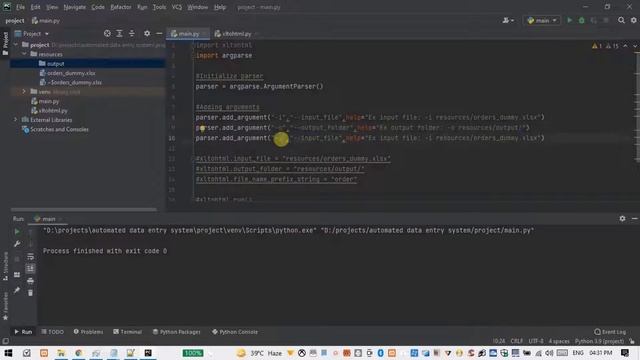Clear console output with the trash icon
This screenshot has width=640, height=360.
(31, 293)
